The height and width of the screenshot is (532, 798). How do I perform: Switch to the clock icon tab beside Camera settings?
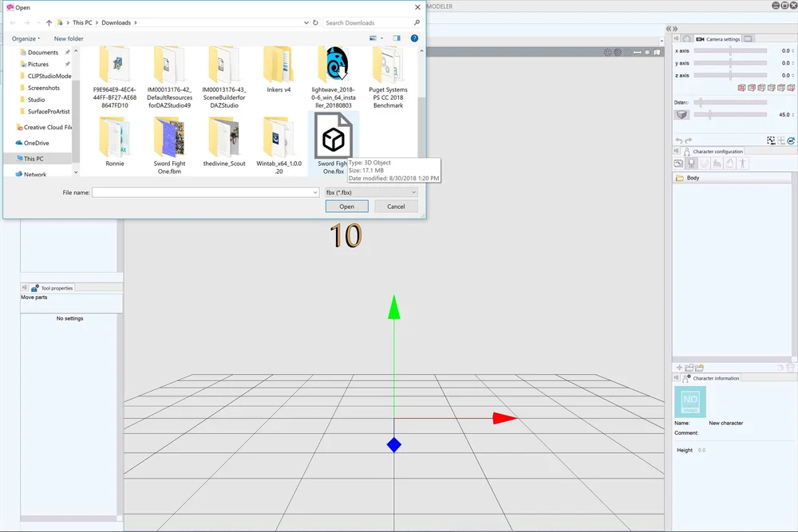pos(687,39)
